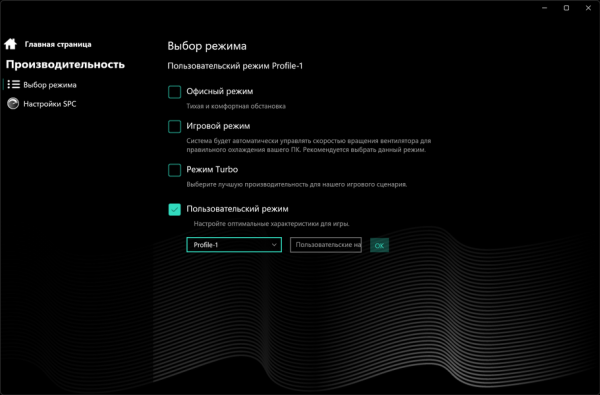Click the home icon in sidebar
This screenshot has height=395, width=600.
click(x=10, y=44)
